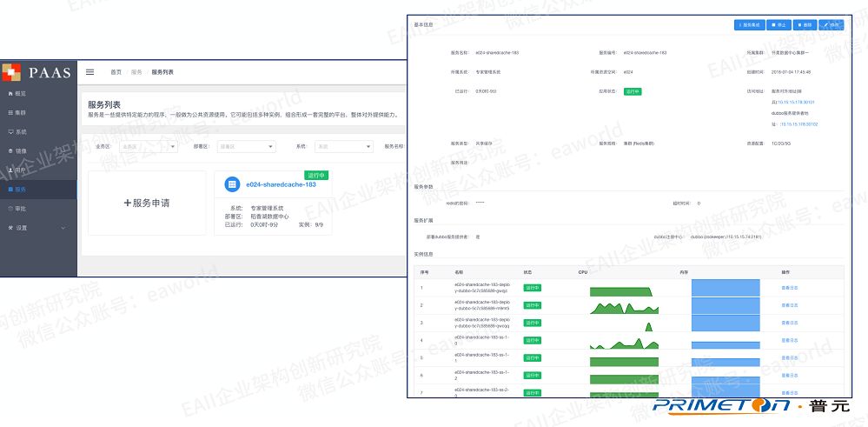Click the 服务 breadcrumb

pyautogui.click(x=136, y=72)
